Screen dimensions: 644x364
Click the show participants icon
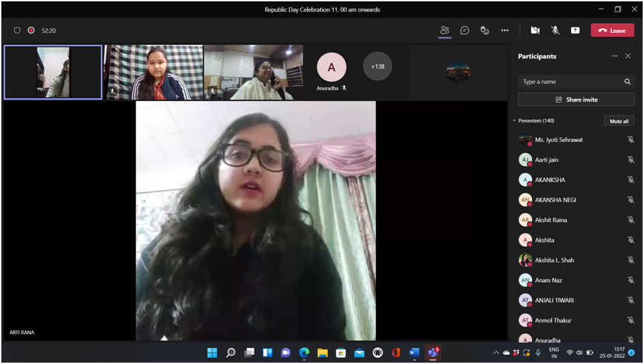(445, 30)
